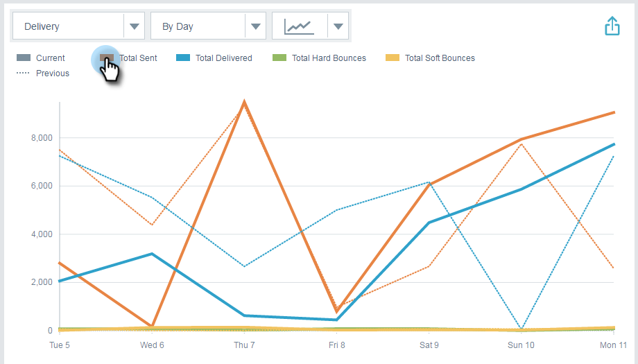Open the Delivery dropdown arrow
This screenshot has height=364, width=638.
[x=135, y=26]
